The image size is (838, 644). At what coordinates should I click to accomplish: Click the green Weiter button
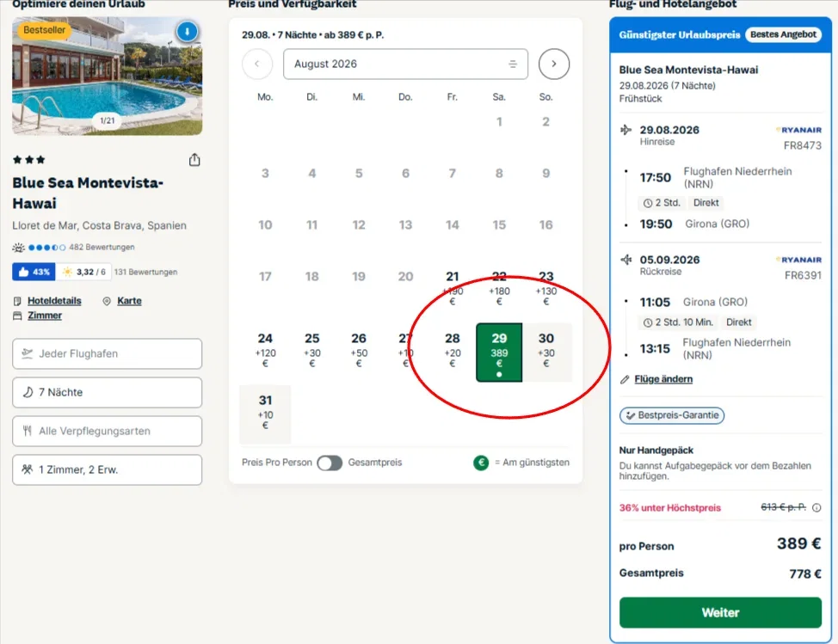pyautogui.click(x=720, y=612)
